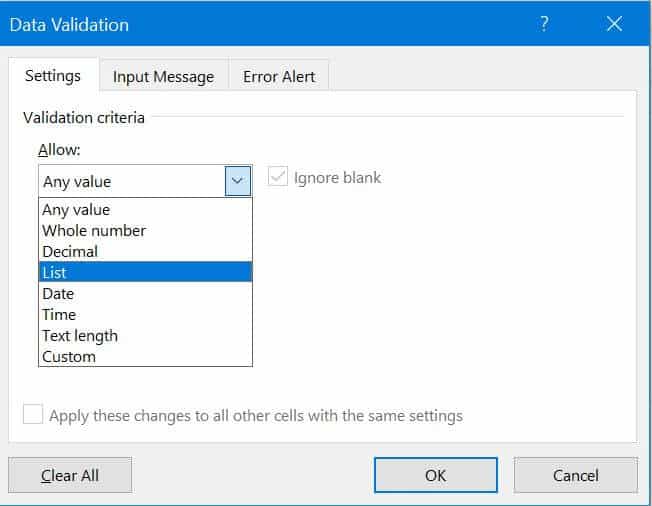Image resolution: width=652 pixels, height=506 pixels.
Task: Switch to the Input Message tab
Action: [x=163, y=77]
